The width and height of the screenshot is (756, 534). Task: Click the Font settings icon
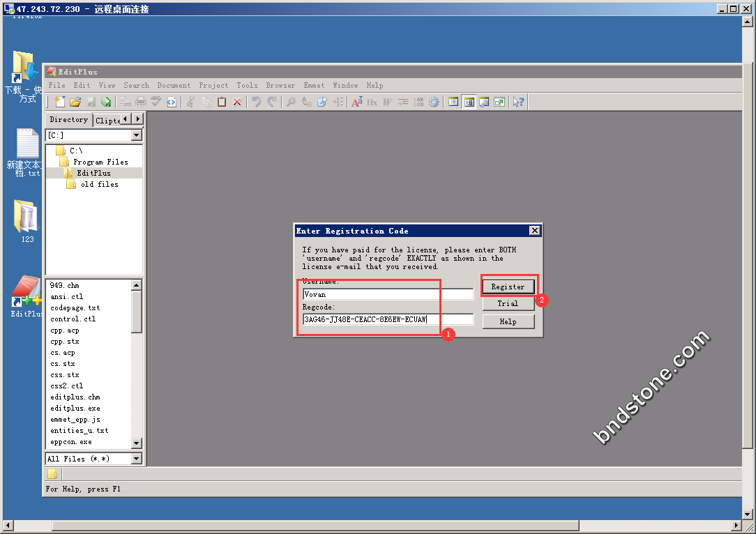pos(356,102)
